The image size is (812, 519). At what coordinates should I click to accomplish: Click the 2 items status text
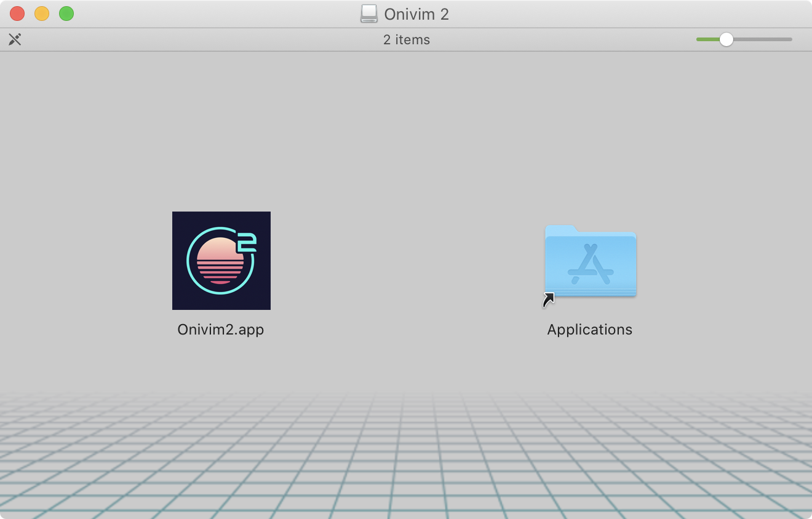click(x=405, y=39)
